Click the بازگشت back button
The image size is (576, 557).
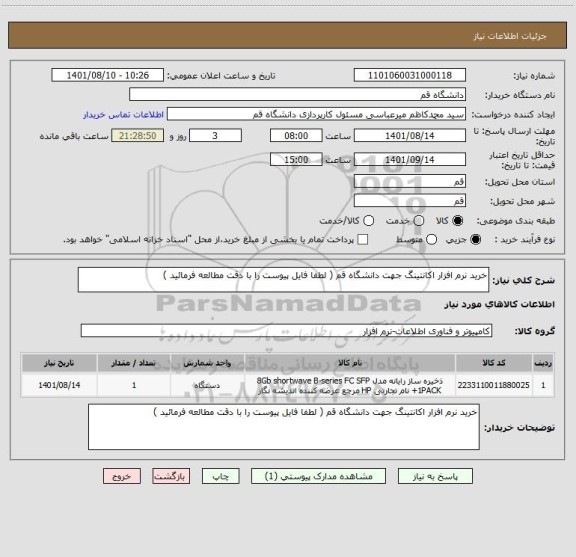click(171, 476)
